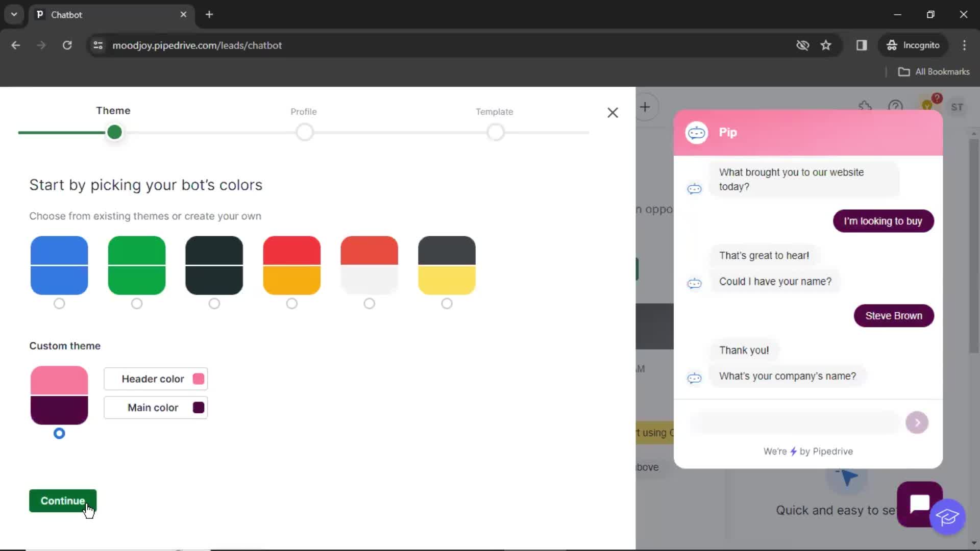Click the 'I'm looking to buy' reply

point(883,221)
